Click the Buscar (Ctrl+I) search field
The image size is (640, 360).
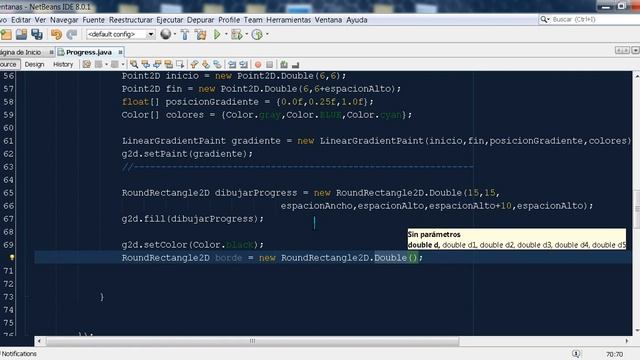pos(595,19)
